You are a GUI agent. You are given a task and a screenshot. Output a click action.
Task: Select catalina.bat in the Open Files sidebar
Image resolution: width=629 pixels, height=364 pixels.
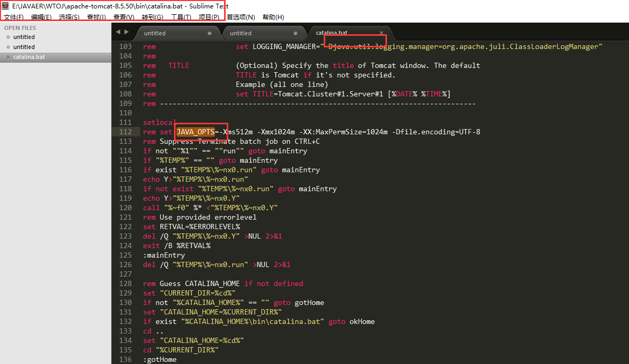[x=55, y=57]
